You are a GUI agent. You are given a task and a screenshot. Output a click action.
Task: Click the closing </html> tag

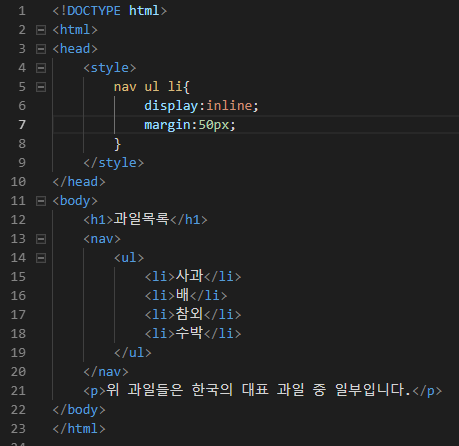point(79,429)
